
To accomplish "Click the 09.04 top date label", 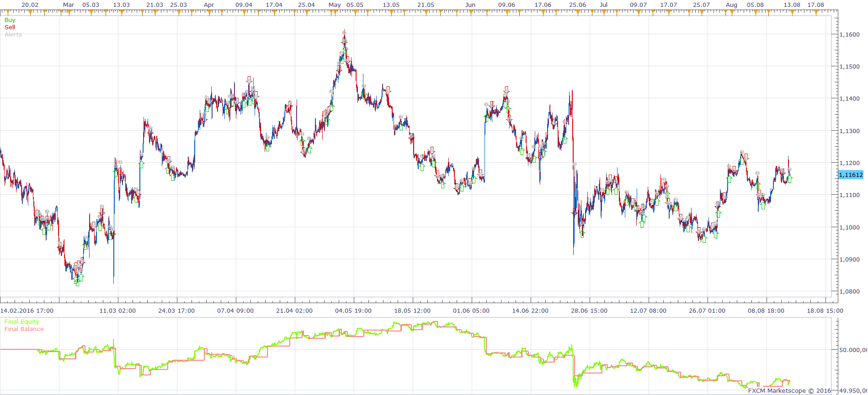I will (x=244, y=5).
